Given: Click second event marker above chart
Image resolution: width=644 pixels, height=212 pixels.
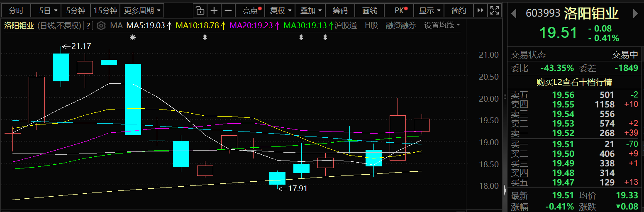Looking at the screenshot, I should pos(205,37).
